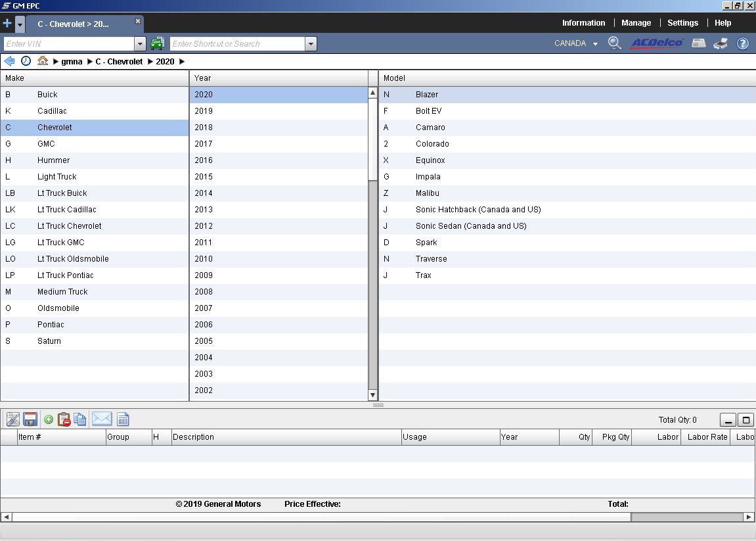Screen dimensions: 756x541
Task: Select Saturn make
Action: (x=95, y=341)
